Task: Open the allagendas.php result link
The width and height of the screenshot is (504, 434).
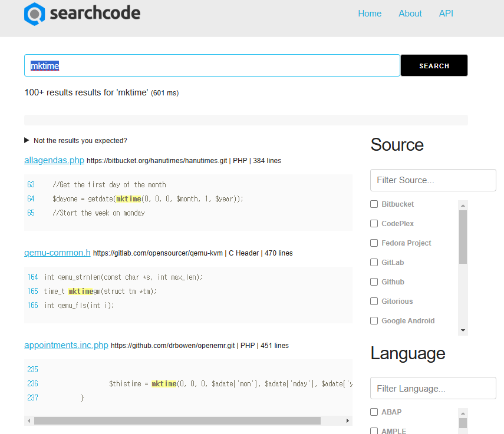Action: (x=54, y=160)
